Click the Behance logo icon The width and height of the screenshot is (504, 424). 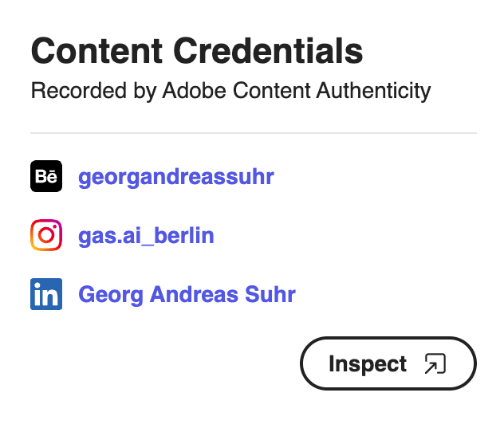[x=46, y=176]
